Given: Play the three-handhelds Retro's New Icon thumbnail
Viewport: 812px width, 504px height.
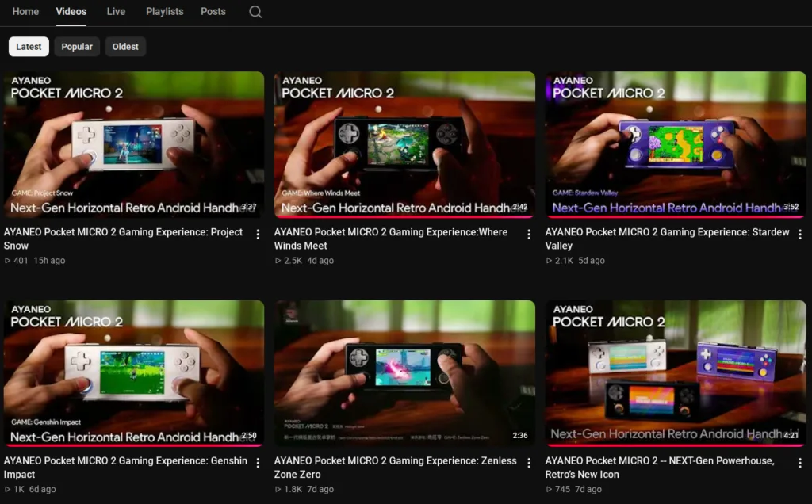Looking at the screenshot, I should click(x=676, y=373).
